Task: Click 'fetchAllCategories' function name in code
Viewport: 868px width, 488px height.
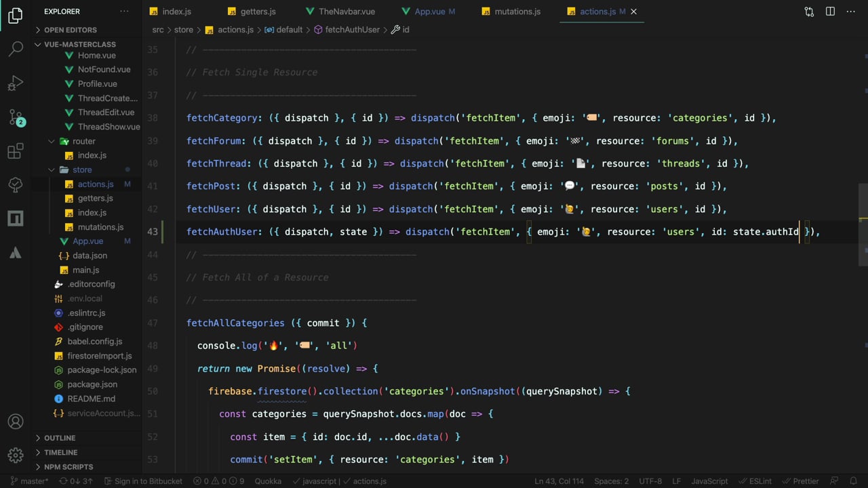Action: (x=236, y=323)
